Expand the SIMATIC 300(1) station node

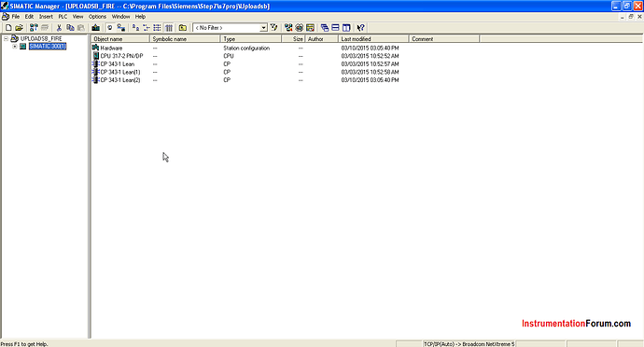click(14, 47)
